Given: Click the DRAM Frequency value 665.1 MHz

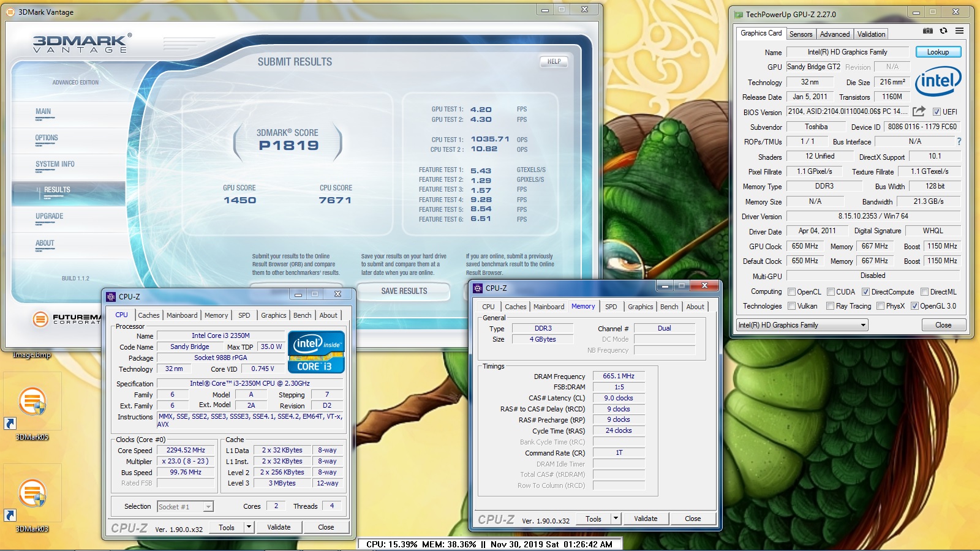Looking at the screenshot, I should tap(619, 376).
